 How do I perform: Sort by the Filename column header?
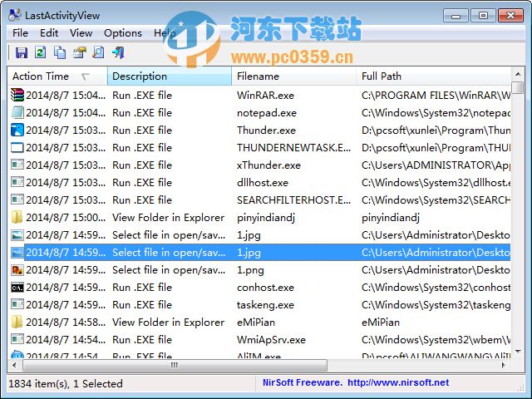pyautogui.click(x=293, y=76)
